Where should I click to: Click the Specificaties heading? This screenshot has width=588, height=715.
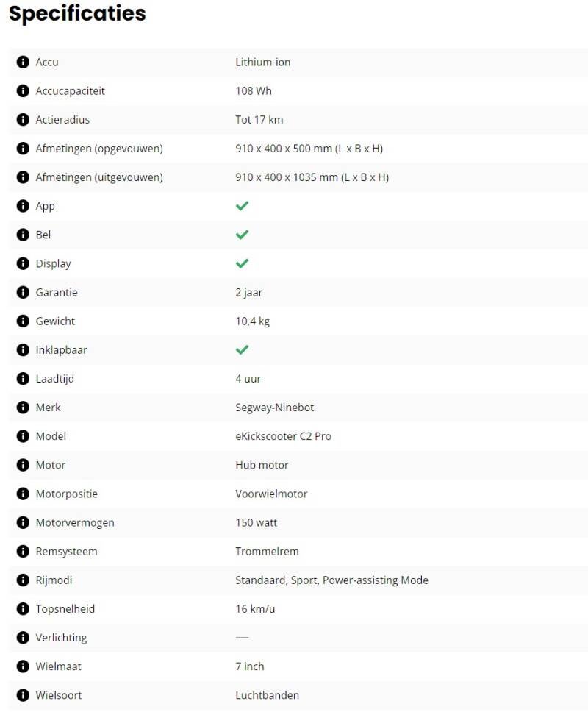pyautogui.click(x=77, y=13)
